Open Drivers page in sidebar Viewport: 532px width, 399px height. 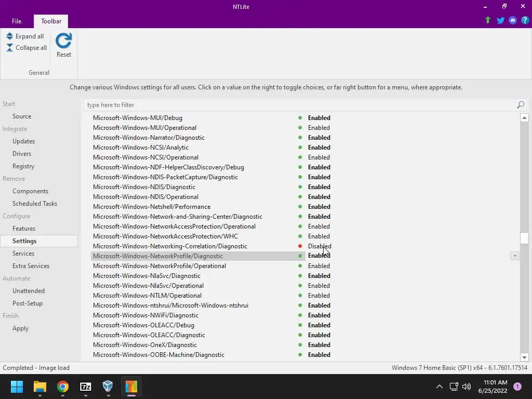click(x=22, y=154)
